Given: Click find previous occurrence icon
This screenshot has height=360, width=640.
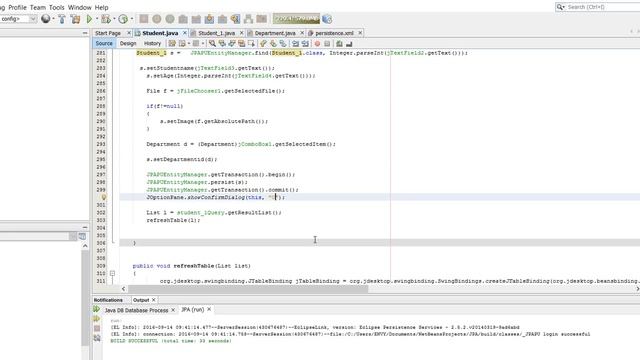Looking at the screenshot, I should tap(222, 43).
